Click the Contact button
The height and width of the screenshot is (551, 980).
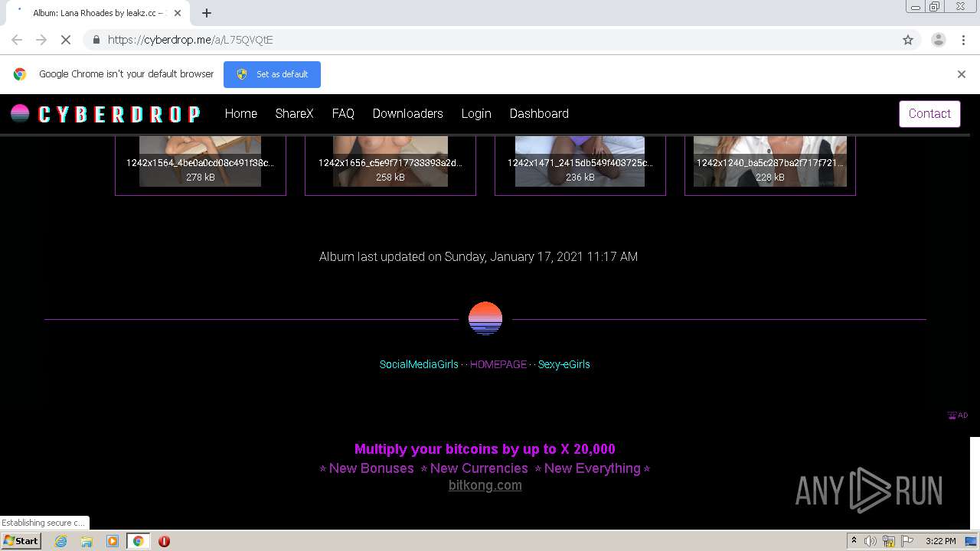[929, 113]
